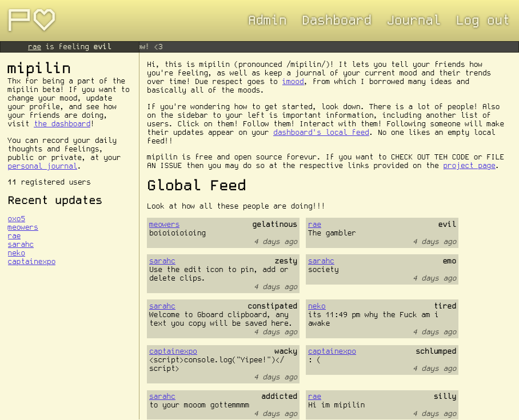Click 'Look at how all these people are doing!!!'
This screenshot has height=420, width=519.
tap(236, 206)
